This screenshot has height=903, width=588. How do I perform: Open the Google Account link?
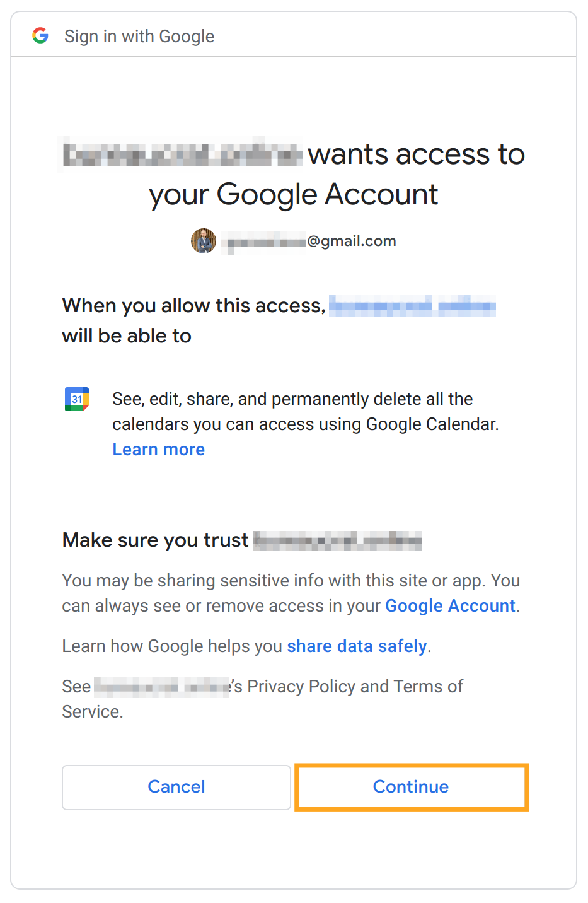(x=450, y=606)
